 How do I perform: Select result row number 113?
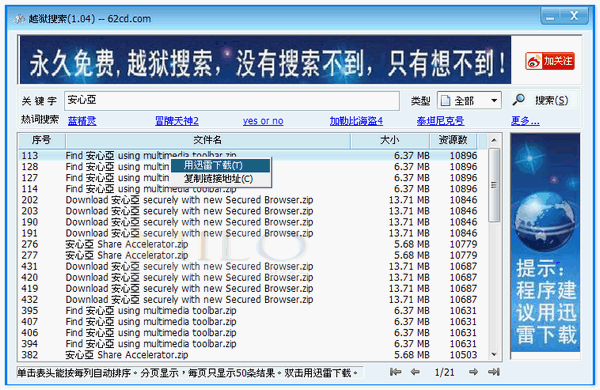253,155
